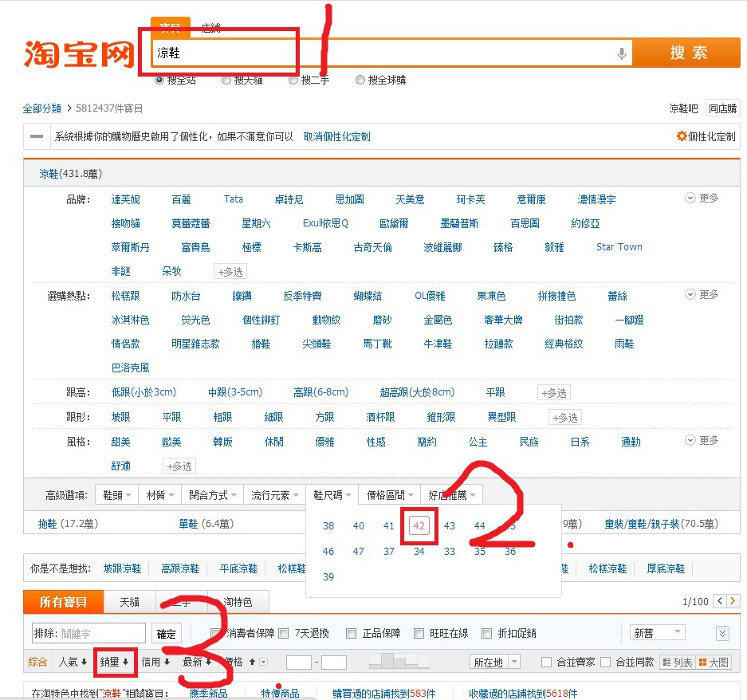Check the 7天退換 checkbox
This screenshot has height=700, width=747.
[x=284, y=633]
